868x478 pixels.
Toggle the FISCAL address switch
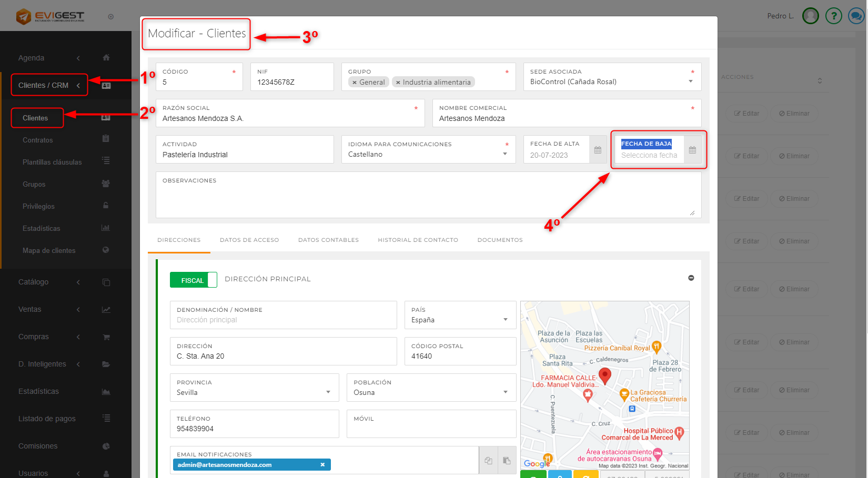[x=193, y=280]
